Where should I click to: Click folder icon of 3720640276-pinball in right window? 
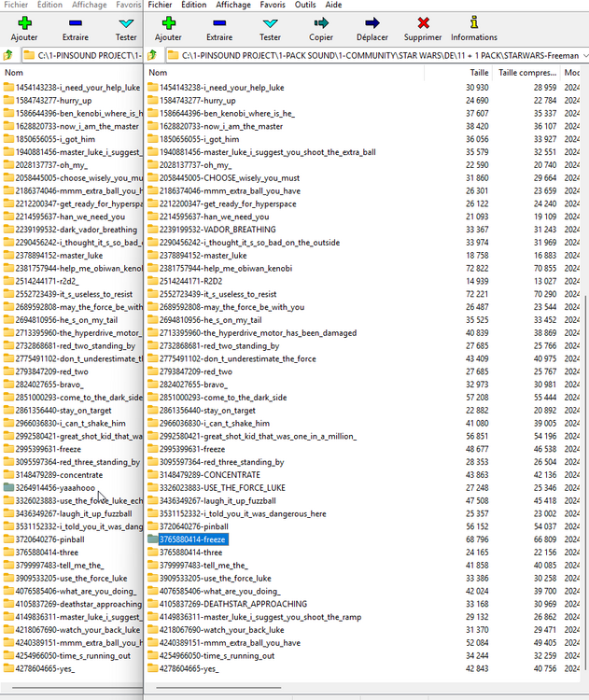click(153, 526)
